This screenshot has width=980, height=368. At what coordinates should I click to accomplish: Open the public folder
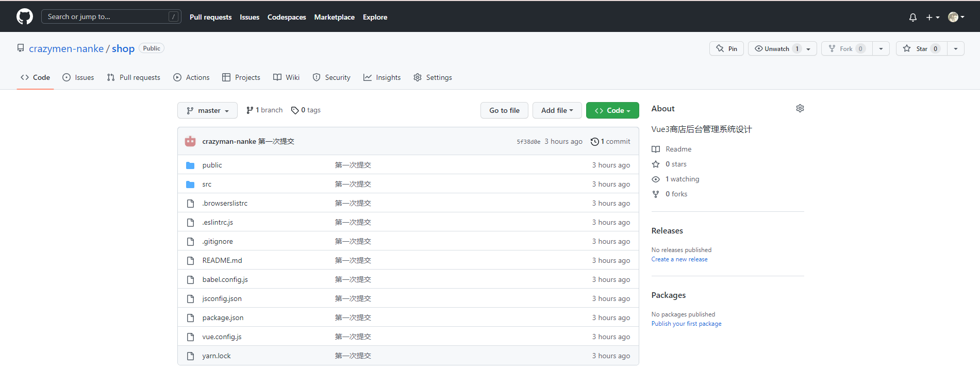(212, 165)
